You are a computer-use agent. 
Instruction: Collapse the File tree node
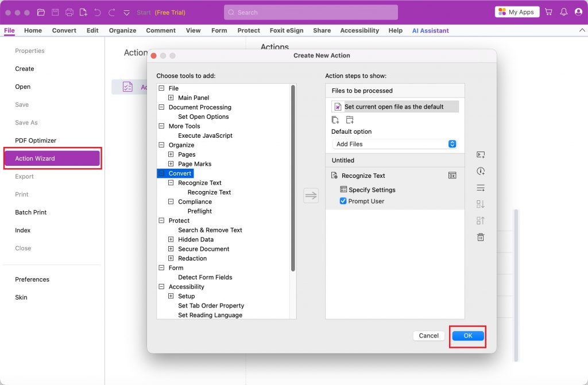(161, 88)
